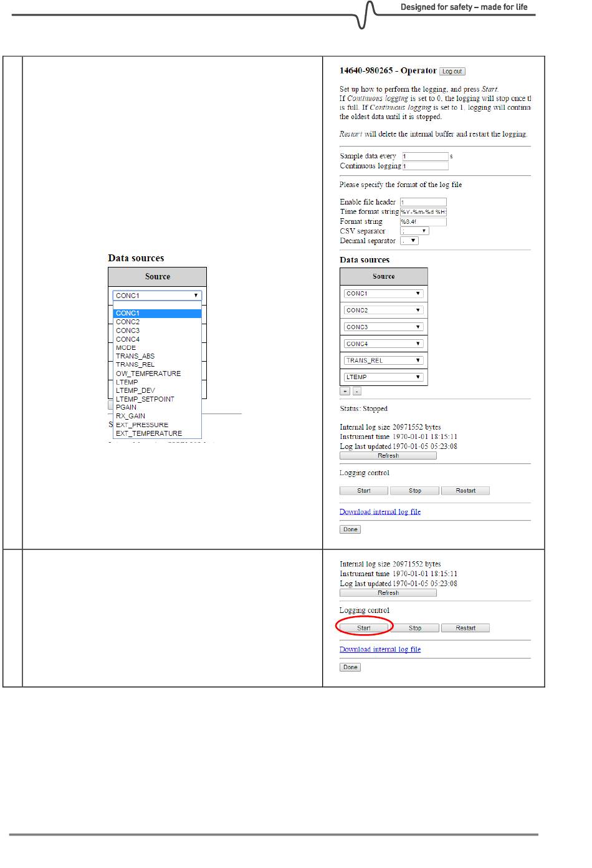This screenshot has width=592, height=868.
Task: Click the 'Status: Stopped' text
Action: click(x=363, y=409)
